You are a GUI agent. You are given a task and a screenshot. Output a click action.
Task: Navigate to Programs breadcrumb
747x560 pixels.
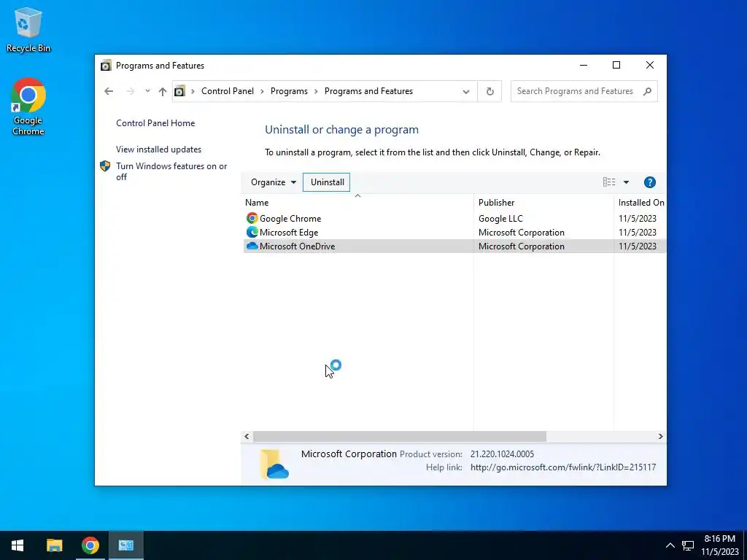(x=289, y=91)
